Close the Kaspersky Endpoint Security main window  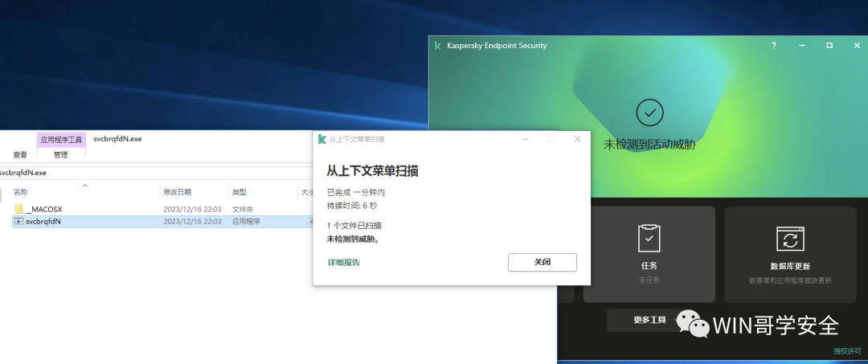pos(857,45)
